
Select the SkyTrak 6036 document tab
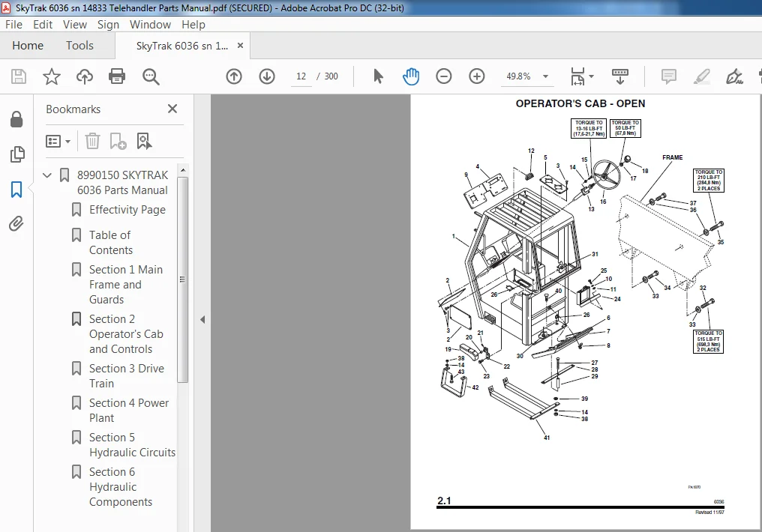coord(181,46)
